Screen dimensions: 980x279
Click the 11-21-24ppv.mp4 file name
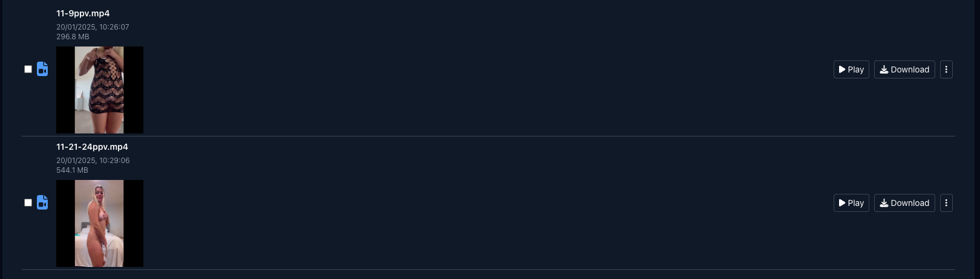point(92,147)
